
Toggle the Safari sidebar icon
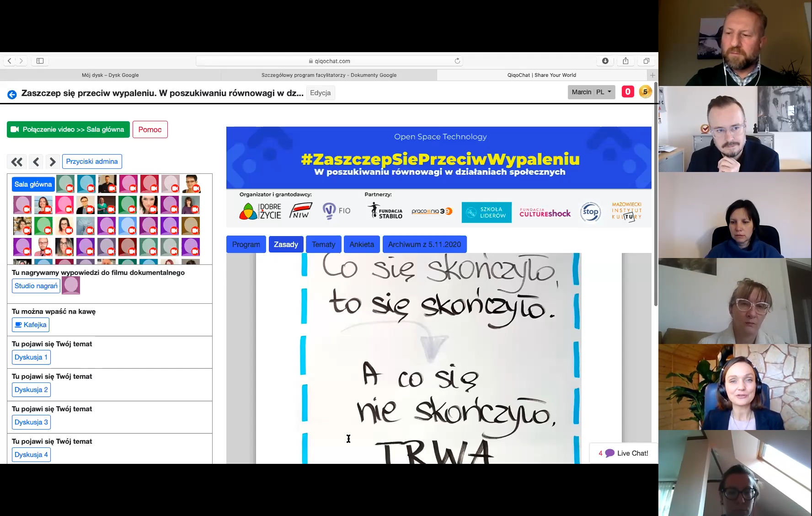(40, 61)
